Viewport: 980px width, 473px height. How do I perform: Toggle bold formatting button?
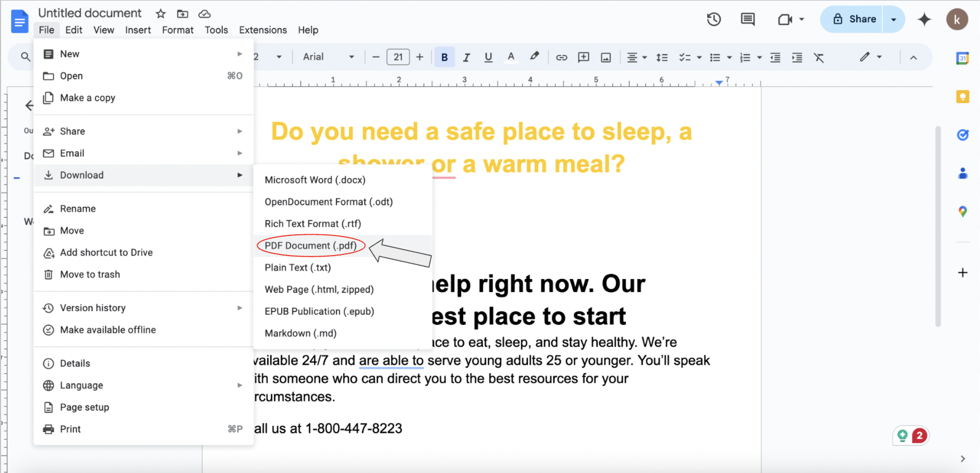[x=444, y=57]
